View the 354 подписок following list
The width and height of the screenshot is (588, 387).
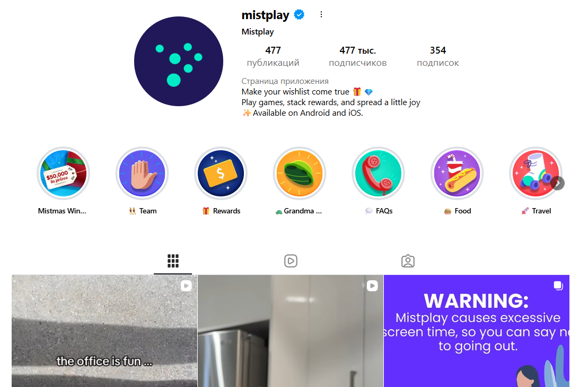[437, 56]
